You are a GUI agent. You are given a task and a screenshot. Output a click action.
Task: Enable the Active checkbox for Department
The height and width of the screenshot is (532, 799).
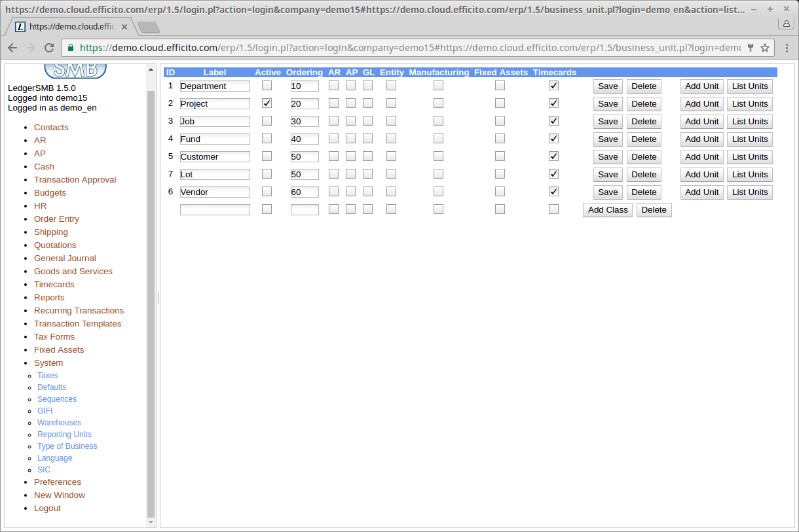pos(267,86)
